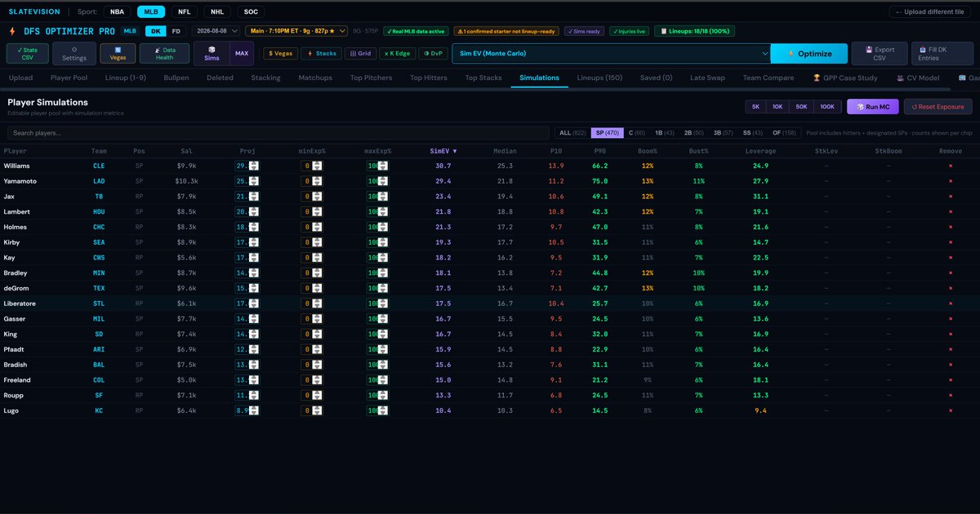Toggle the Stacks chip
980x514 pixels.
pyautogui.click(x=321, y=53)
